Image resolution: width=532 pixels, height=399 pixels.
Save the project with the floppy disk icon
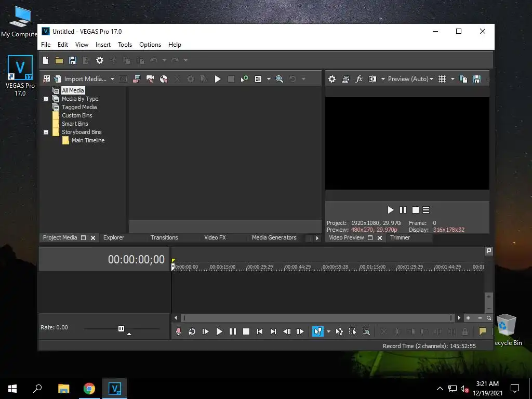73,60
